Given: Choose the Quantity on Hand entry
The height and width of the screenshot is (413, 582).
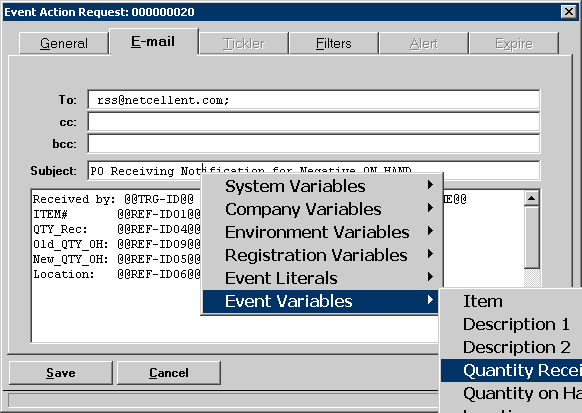Looking at the screenshot, I should click(511, 393).
